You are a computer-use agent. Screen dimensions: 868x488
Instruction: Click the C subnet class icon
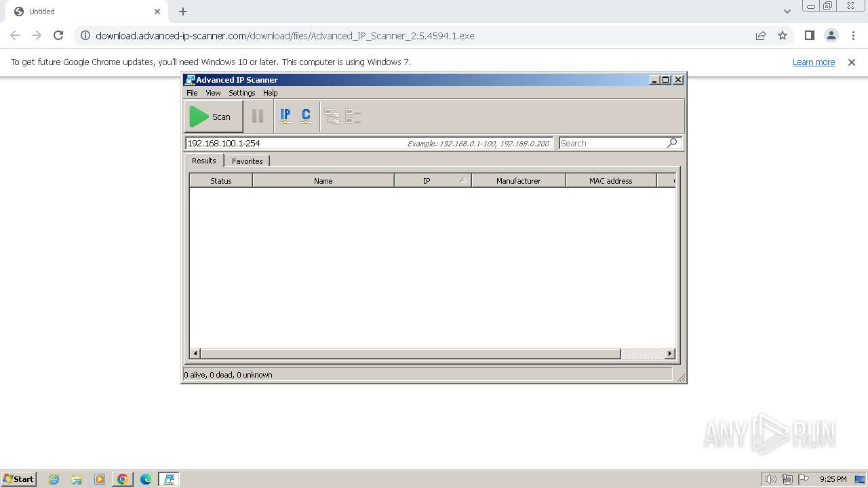point(307,117)
